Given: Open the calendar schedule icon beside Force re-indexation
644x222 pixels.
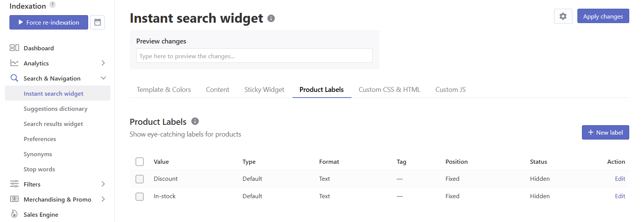Looking at the screenshot, I should point(98,22).
